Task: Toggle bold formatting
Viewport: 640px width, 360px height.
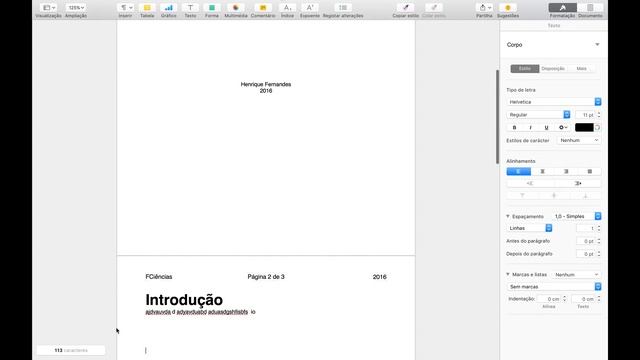Action: point(514,128)
